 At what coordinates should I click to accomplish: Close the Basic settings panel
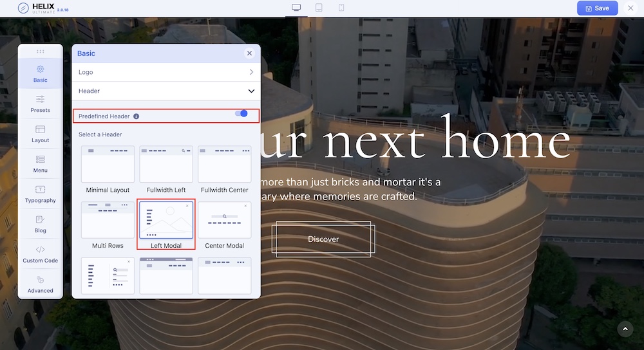[249, 53]
